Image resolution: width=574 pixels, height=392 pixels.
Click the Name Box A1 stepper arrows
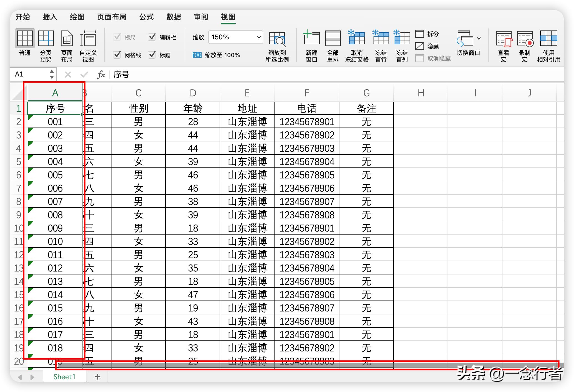click(52, 74)
